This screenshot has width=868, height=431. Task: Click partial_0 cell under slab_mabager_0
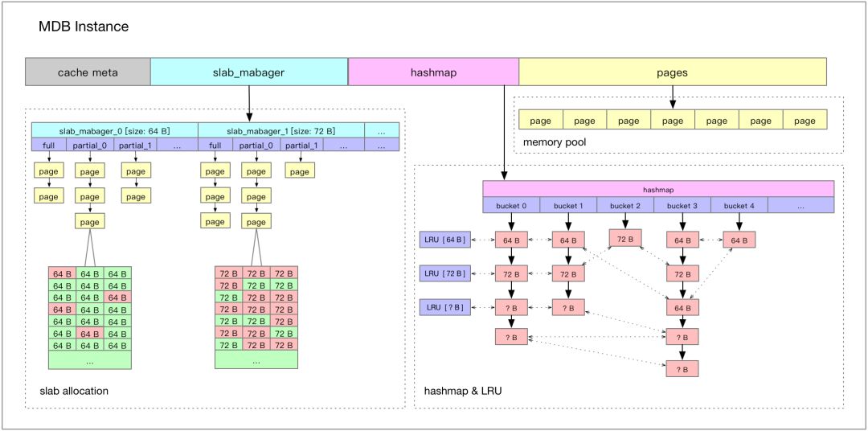click(90, 145)
